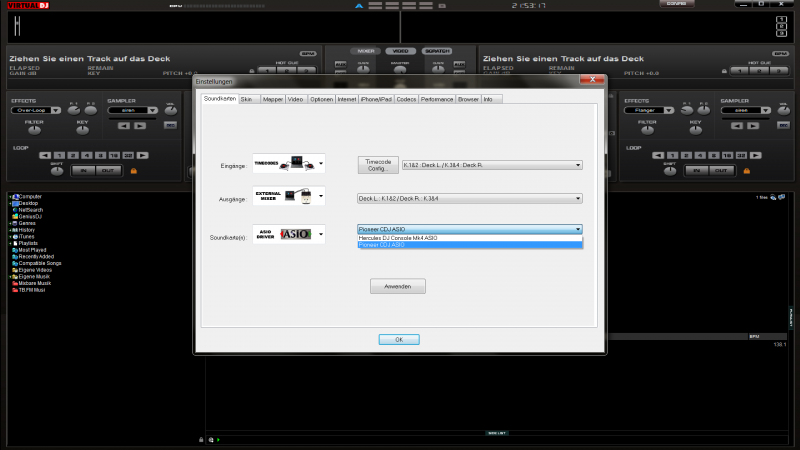Select the iPhone/iPad tab

point(376,99)
